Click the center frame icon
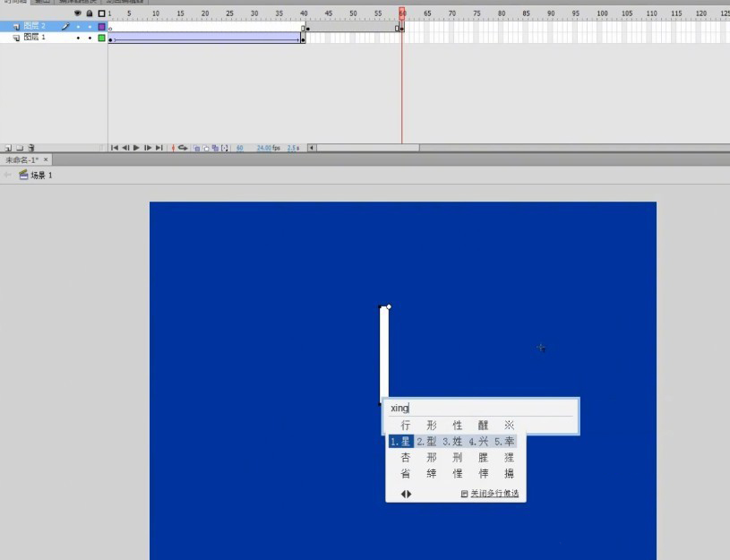 [173, 148]
